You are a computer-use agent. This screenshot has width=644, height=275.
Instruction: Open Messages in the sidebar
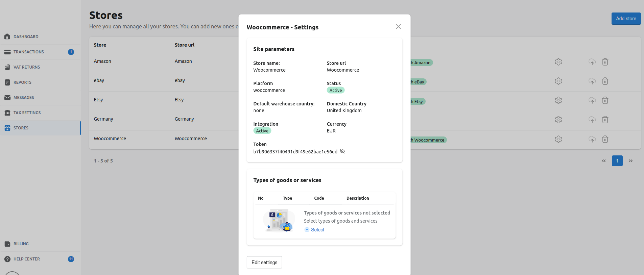40,97
